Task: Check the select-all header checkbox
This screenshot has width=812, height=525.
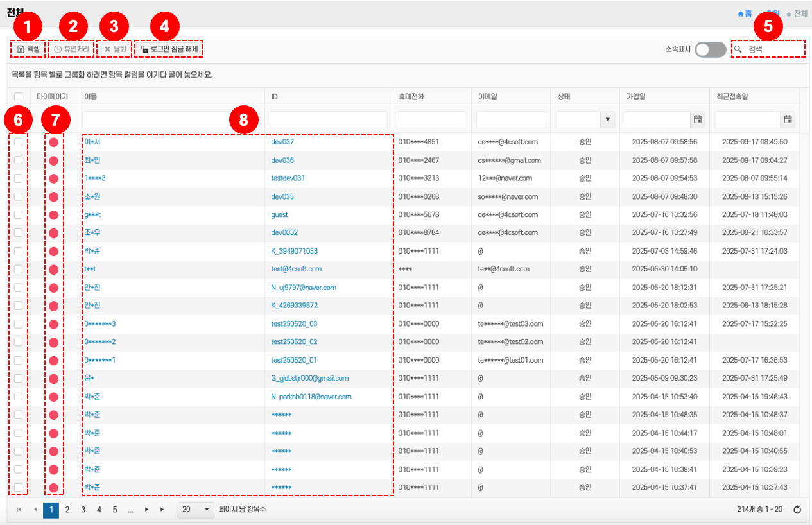Action: point(19,96)
